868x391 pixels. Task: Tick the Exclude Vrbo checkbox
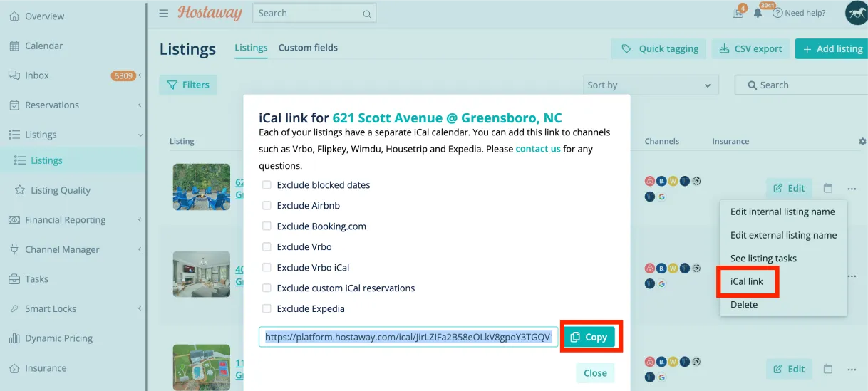(x=267, y=246)
